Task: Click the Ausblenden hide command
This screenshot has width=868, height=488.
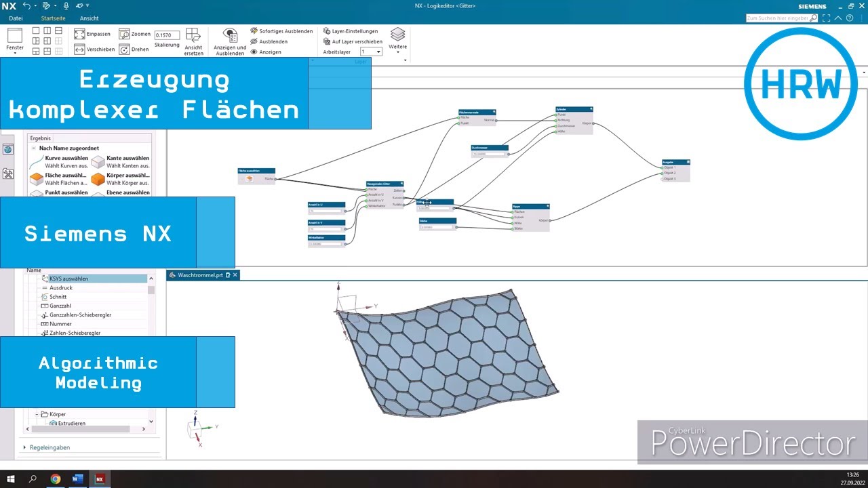Action: click(x=269, y=41)
